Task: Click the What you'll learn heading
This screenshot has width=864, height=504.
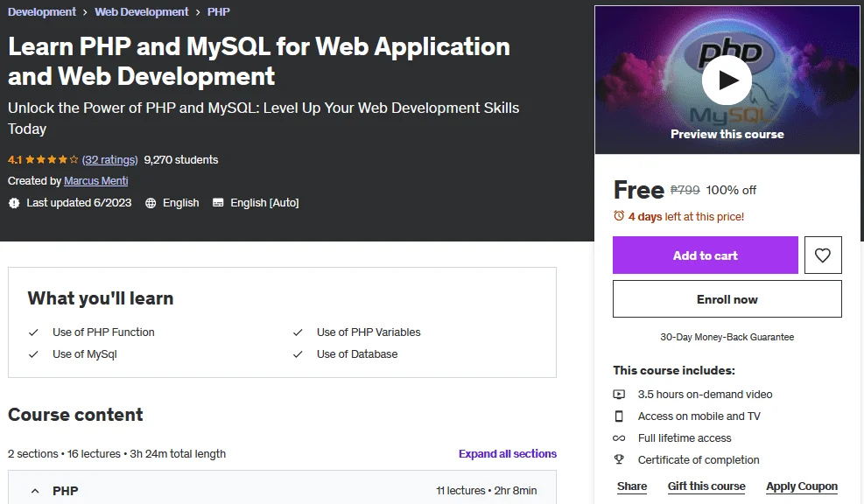Action: point(101,298)
